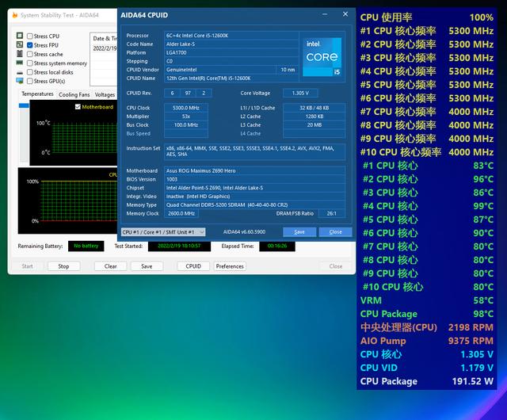
Task: Enable the Stress CPU checkbox
Action: (30, 36)
